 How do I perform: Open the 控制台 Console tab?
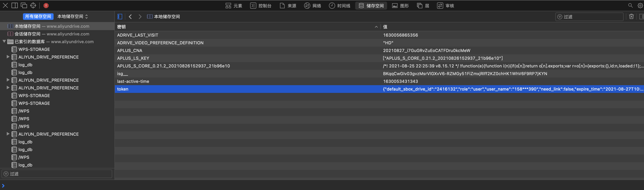(x=261, y=6)
